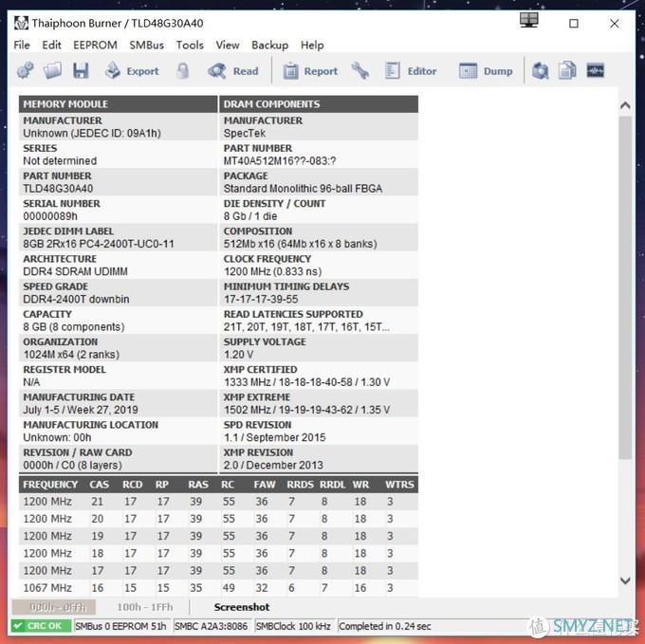
Task: Click supply voltage 1.20 V
Action: (239, 354)
